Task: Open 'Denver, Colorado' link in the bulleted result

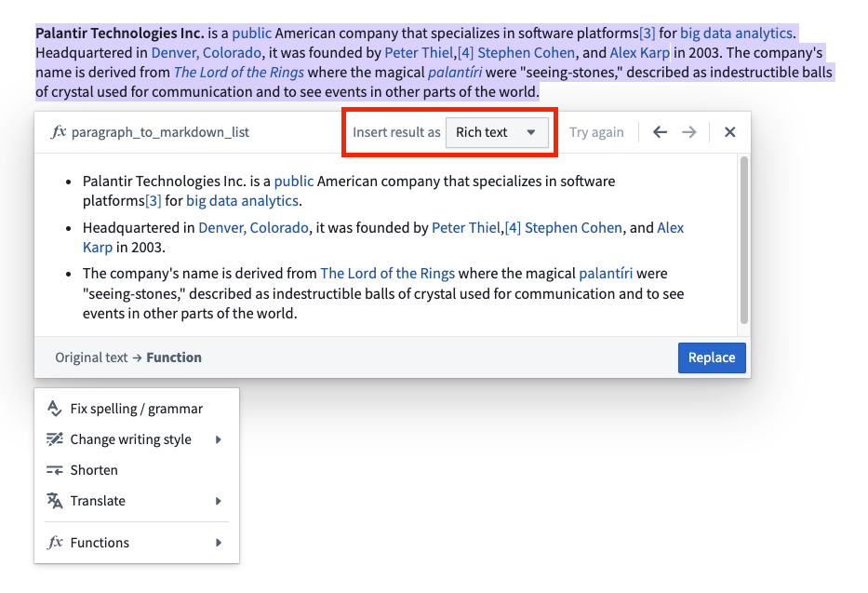Action: click(254, 227)
